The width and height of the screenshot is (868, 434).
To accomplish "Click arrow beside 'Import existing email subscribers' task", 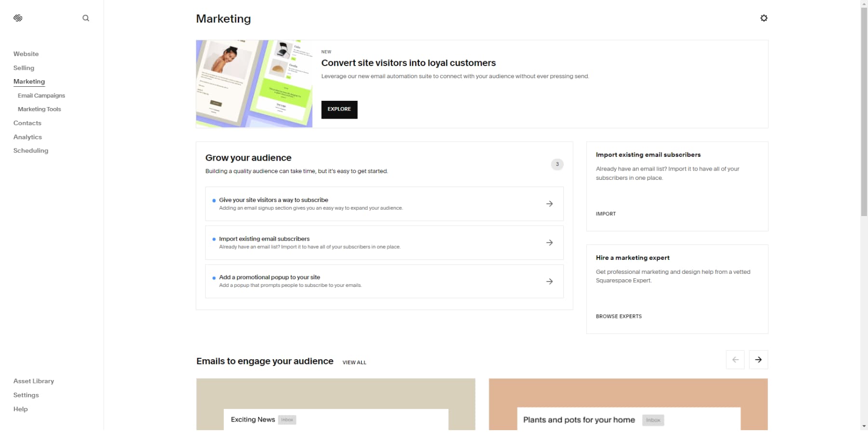I will (x=549, y=243).
